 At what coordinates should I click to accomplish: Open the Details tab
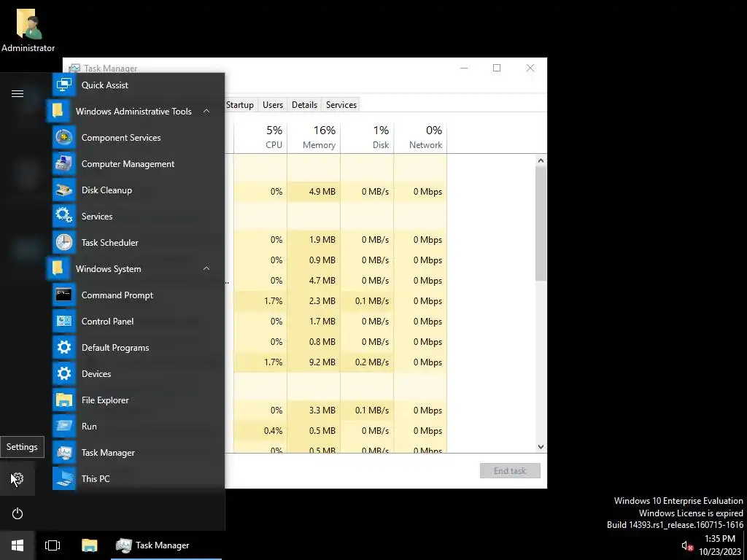point(304,105)
